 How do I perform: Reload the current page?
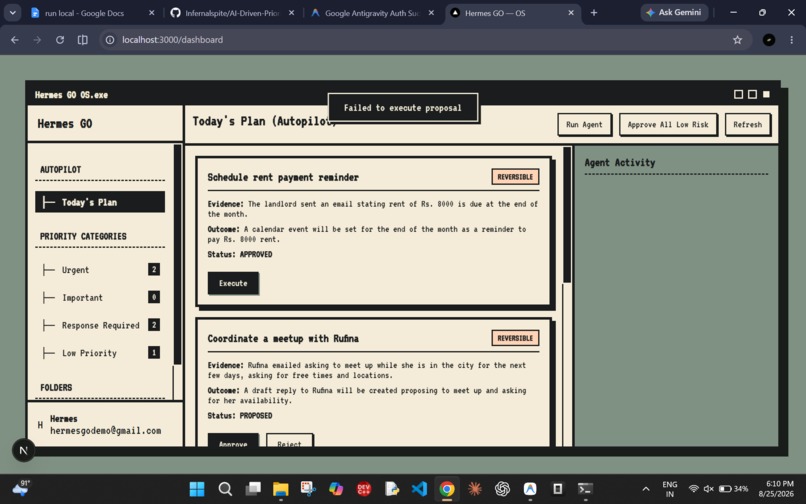point(60,40)
